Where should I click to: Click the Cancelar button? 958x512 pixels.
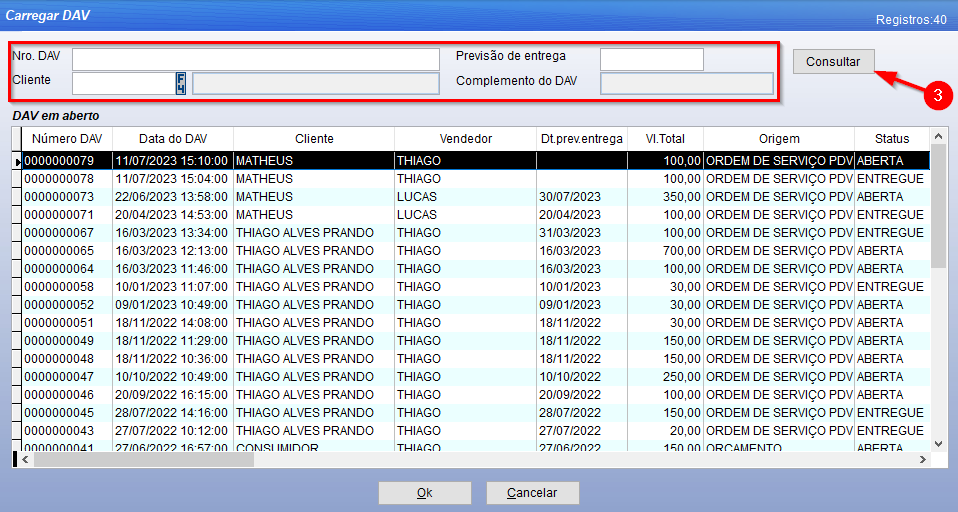(532, 493)
